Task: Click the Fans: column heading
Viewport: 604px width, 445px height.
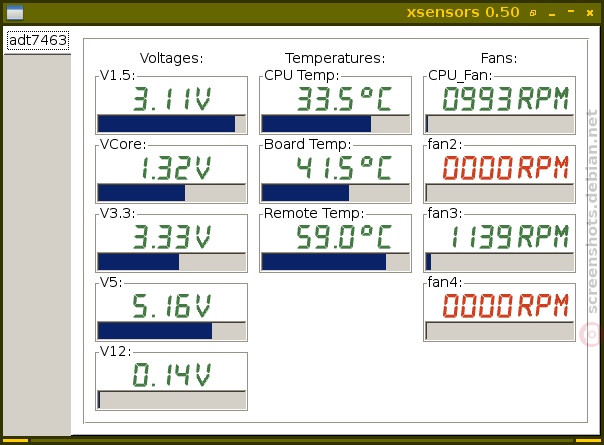Action: 499,58
